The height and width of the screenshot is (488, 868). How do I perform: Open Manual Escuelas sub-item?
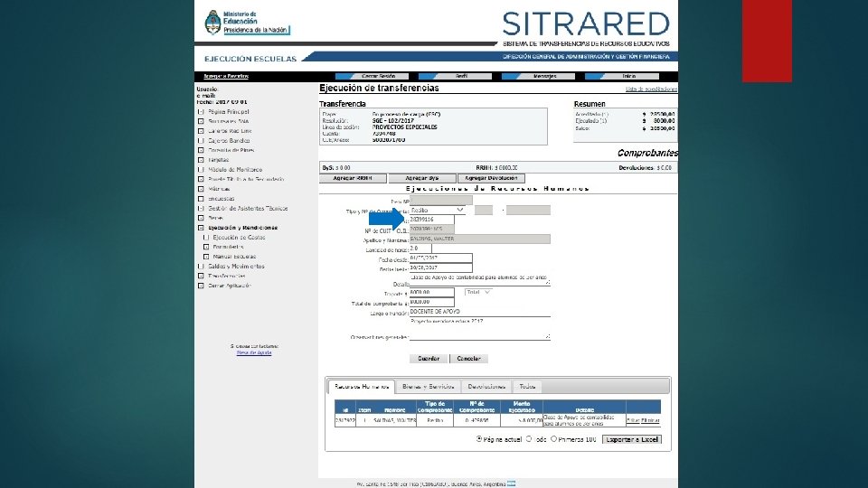[x=234, y=257]
